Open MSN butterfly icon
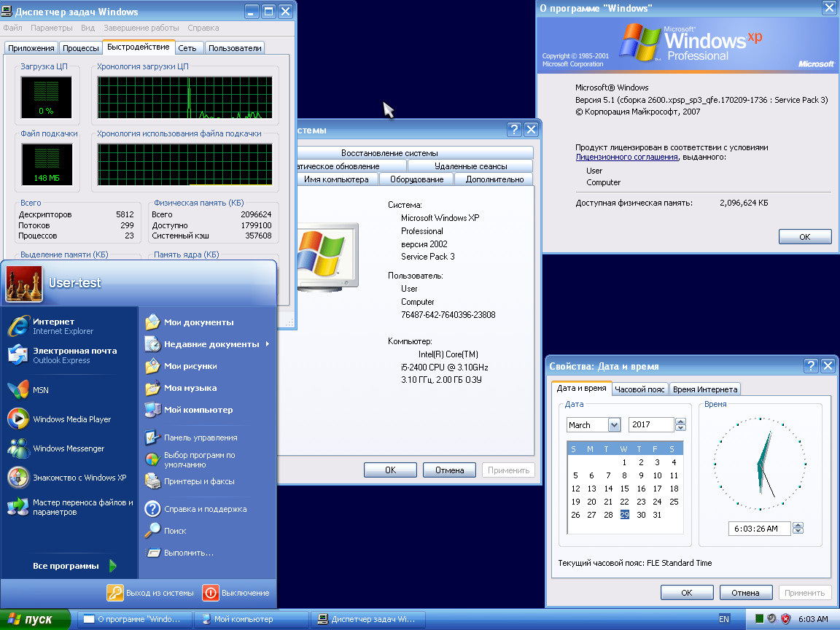This screenshot has height=630, width=840. pos(18,390)
